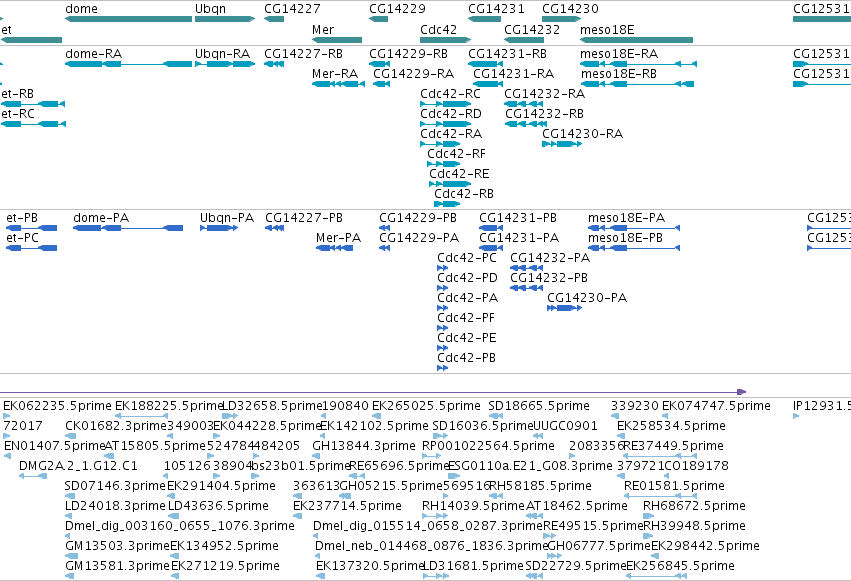Viewport: 851px width, 581px height.
Task: Select the CG14230-RA transcript
Action: pos(562,144)
